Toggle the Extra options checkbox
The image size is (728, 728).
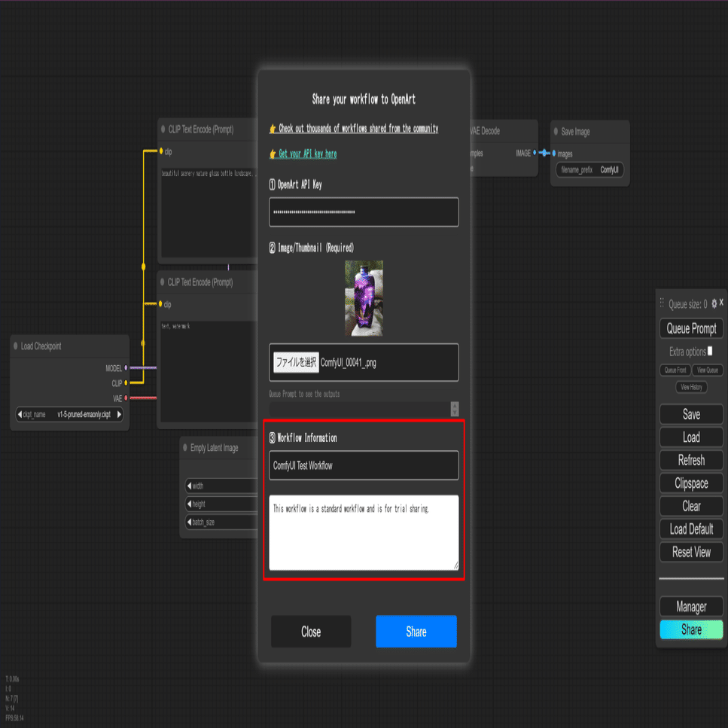(x=710, y=351)
